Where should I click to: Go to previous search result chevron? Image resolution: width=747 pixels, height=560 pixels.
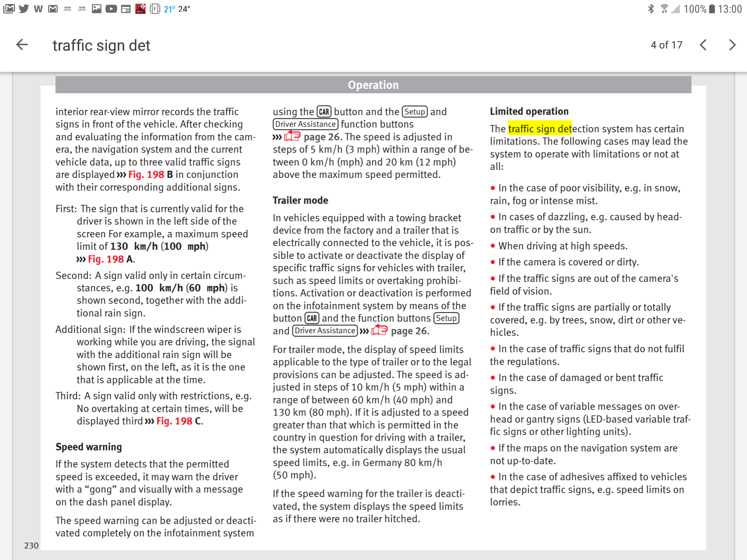pyautogui.click(x=703, y=44)
